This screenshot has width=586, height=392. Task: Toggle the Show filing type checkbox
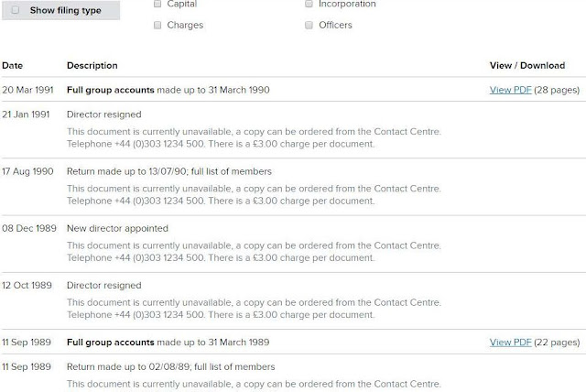point(15,11)
